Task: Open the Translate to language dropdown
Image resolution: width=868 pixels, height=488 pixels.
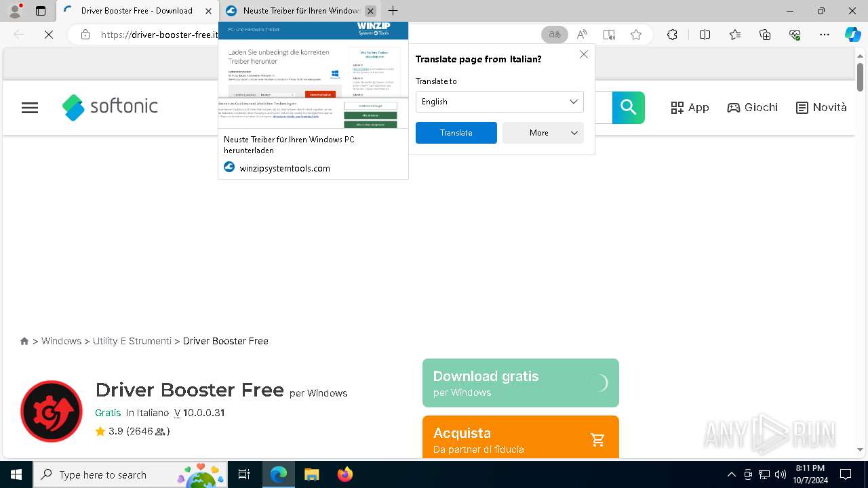Action: coord(500,102)
